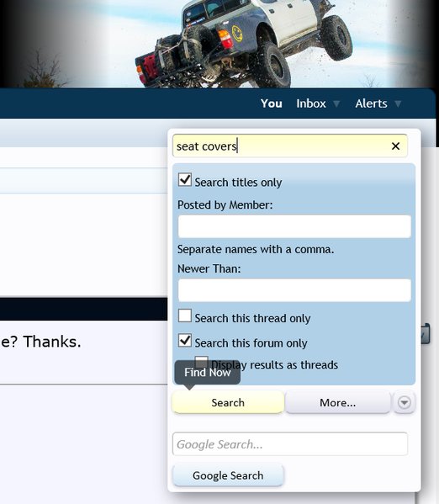Click the Newer Than date field
The width and height of the screenshot is (439, 504).
pos(294,290)
